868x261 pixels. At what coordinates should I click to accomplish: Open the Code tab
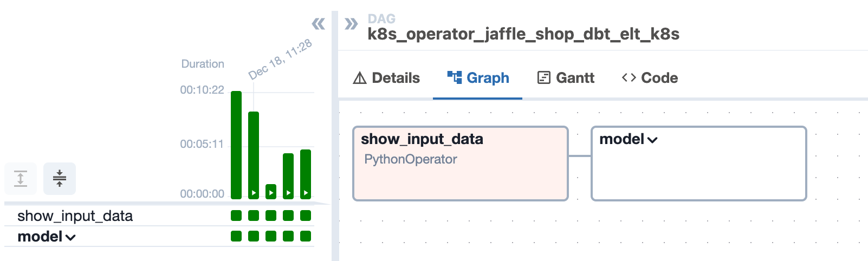pyautogui.click(x=650, y=78)
